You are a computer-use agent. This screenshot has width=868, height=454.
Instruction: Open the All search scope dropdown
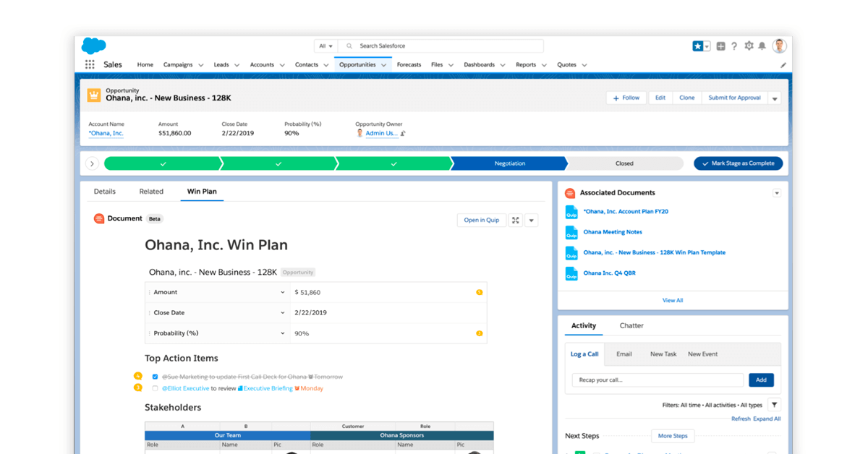325,46
